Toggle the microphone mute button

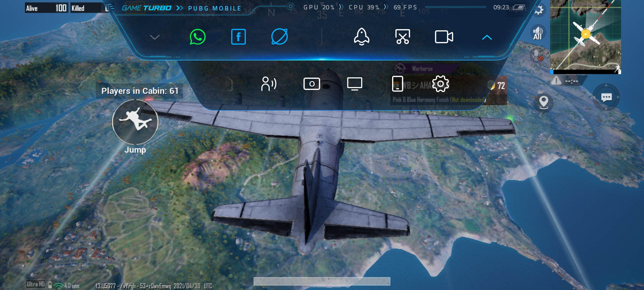(537, 56)
